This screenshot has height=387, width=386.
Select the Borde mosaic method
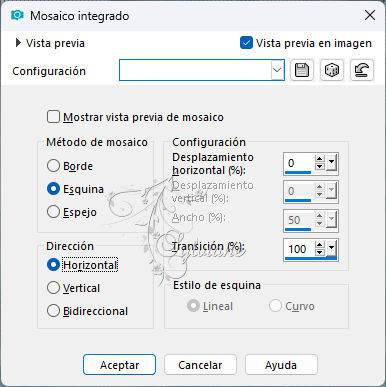(53, 166)
